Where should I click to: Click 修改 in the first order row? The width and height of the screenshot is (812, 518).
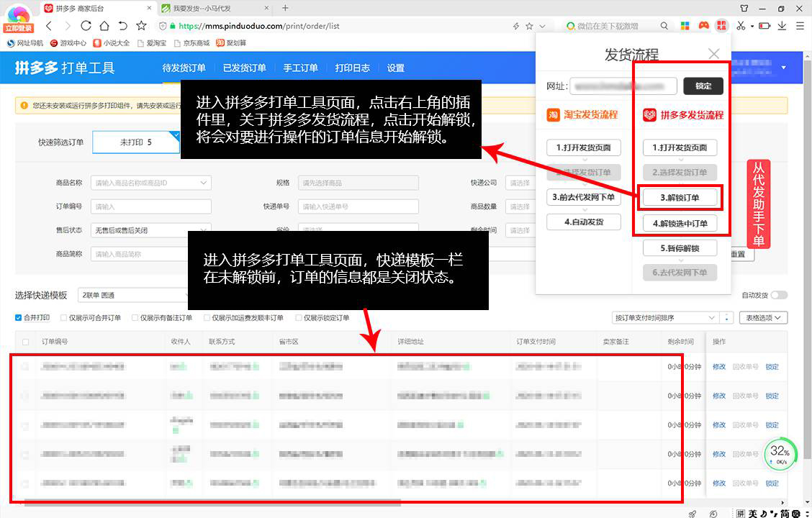tap(719, 367)
